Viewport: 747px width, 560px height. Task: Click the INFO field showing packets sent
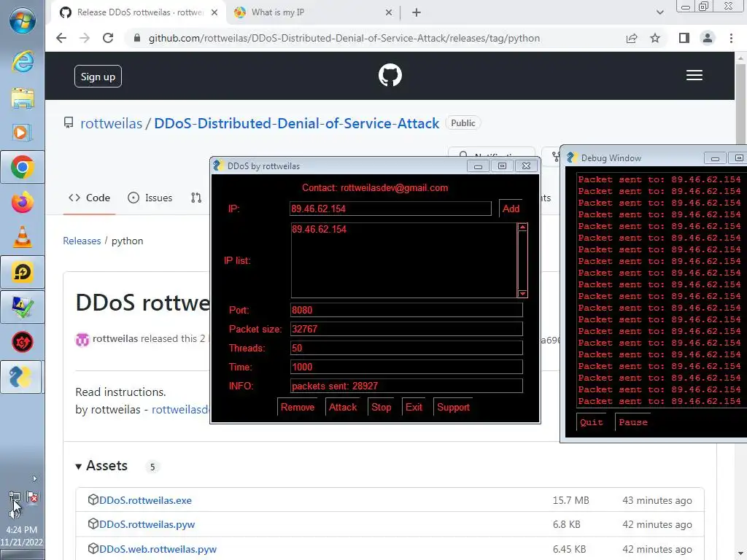coord(406,386)
